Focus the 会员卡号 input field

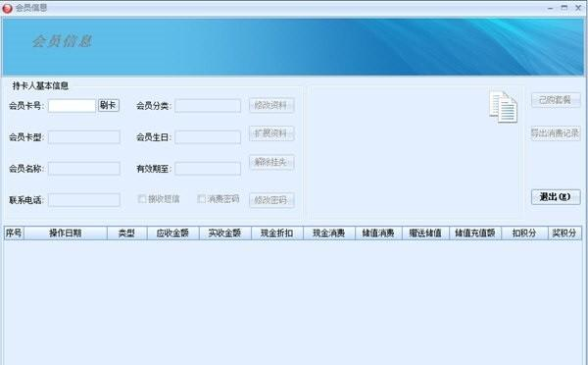pyautogui.click(x=72, y=106)
